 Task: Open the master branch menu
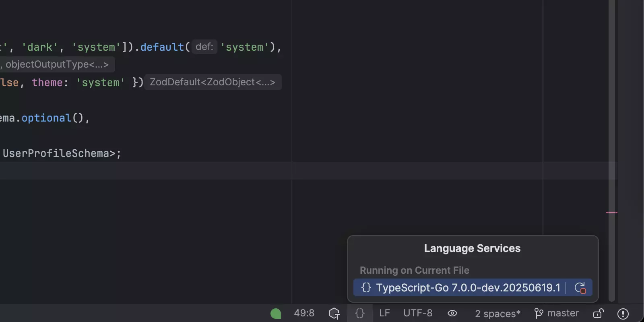pos(563,313)
